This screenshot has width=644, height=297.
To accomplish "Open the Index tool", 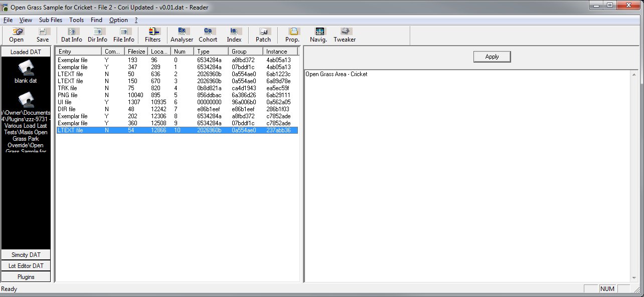I will [234, 35].
